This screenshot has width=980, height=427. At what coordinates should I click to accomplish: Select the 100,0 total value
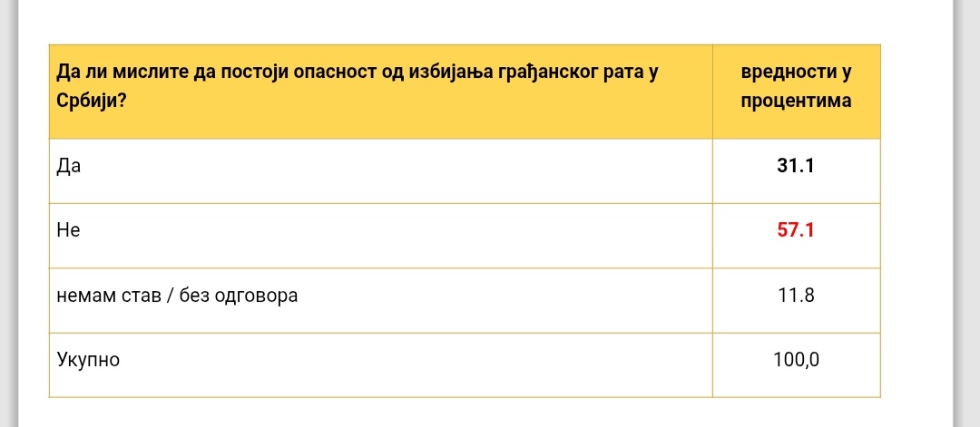(796, 360)
